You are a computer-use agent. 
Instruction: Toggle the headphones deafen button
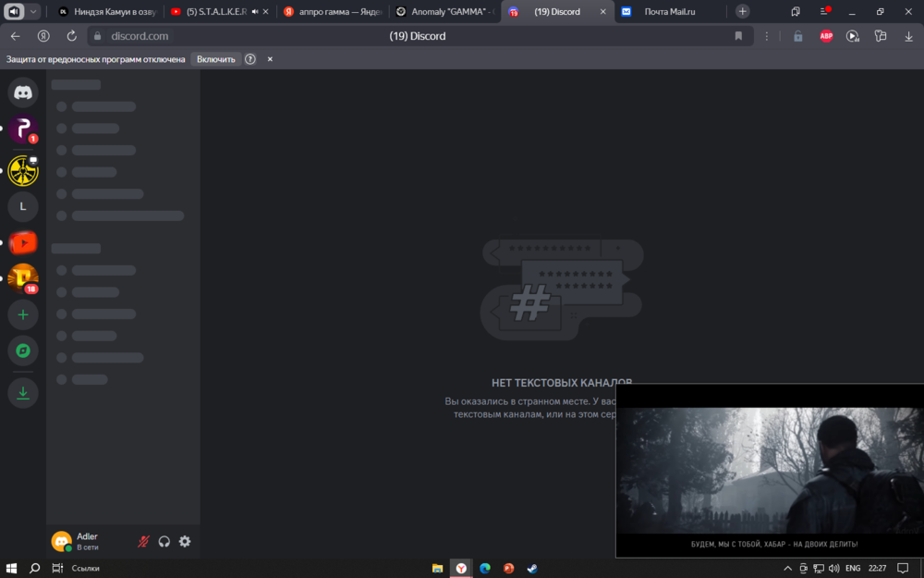(x=164, y=541)
